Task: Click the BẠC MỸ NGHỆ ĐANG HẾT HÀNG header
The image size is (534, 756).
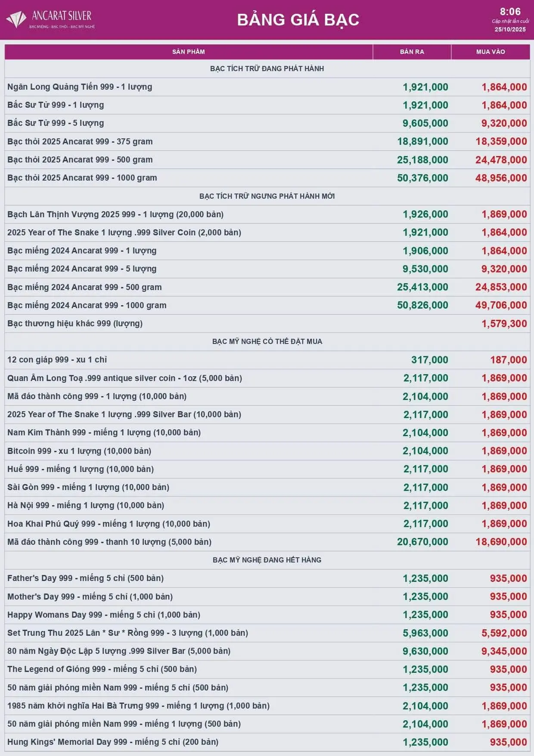Action: tap(267, 560)
